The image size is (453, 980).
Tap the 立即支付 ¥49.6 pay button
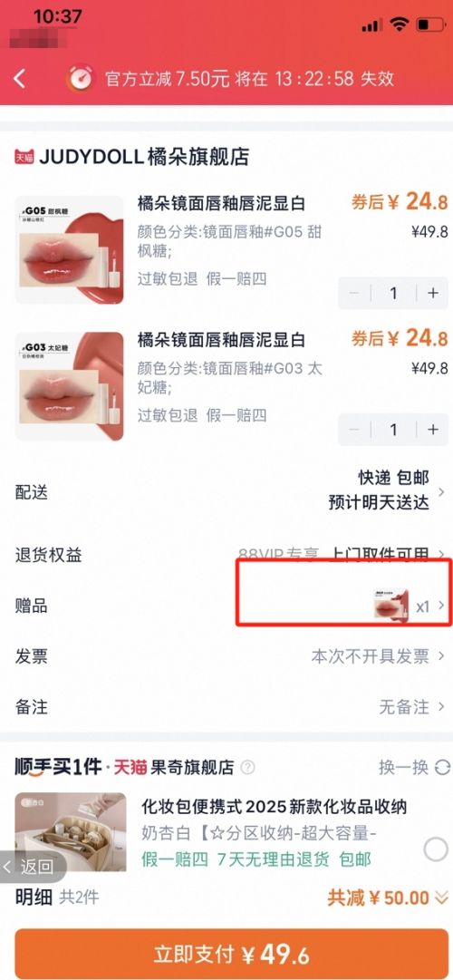pos(226,954)
